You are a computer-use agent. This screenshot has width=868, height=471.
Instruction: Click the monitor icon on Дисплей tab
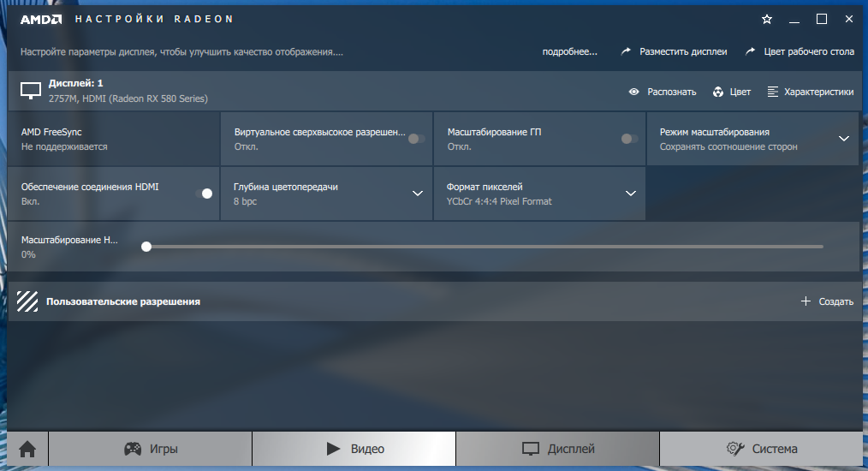531,449
